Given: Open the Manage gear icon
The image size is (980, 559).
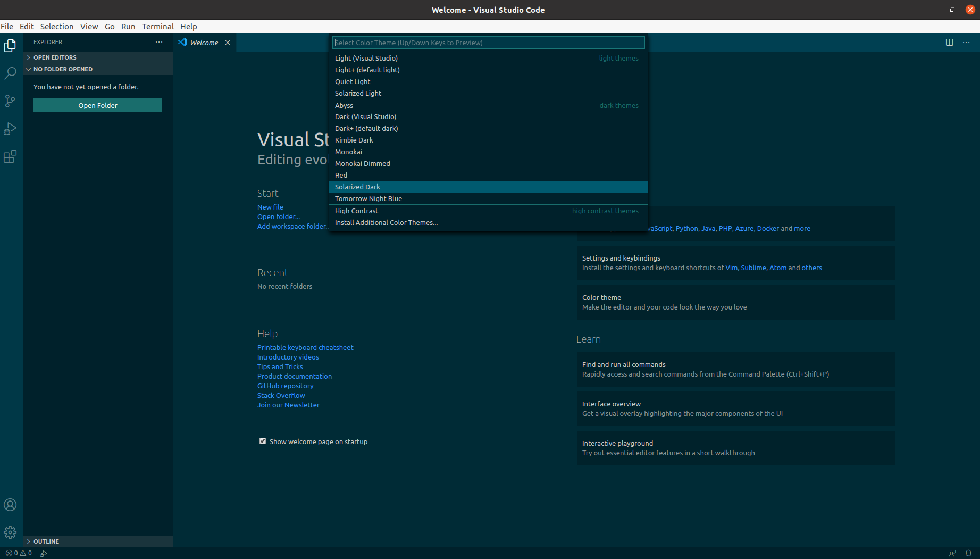Looking at the screenshot, I should [x=10, y=532].
